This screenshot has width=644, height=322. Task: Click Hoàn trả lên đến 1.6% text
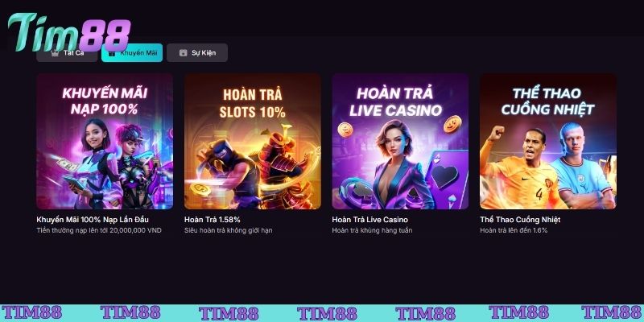514,230
